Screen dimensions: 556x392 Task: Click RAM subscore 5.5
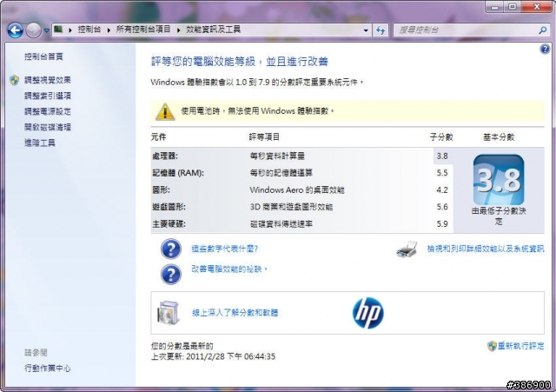[442, 173]
